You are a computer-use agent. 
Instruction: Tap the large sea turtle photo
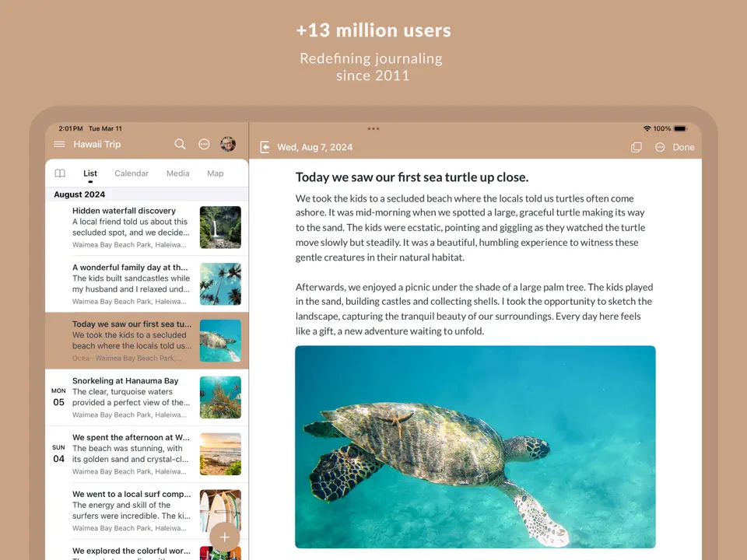(x=475, y=447)
